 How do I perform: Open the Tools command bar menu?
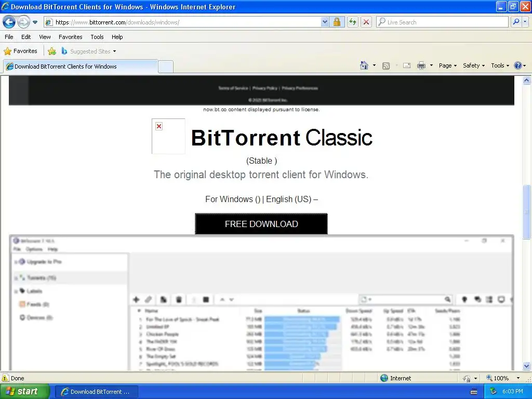point(500,65)
